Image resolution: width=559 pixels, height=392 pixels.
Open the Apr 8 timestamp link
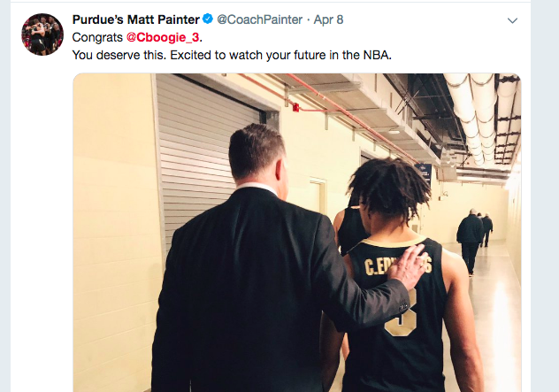pos(328,19)
